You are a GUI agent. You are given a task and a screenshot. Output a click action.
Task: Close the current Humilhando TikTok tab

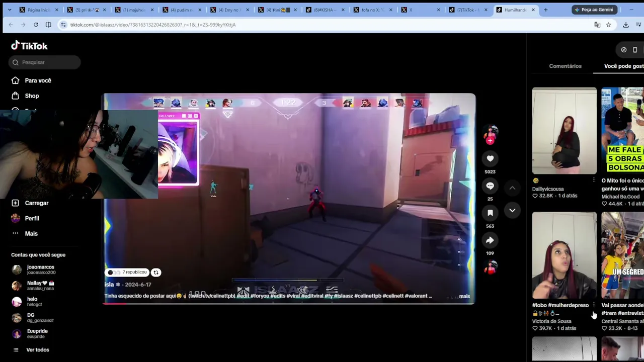[533, 10]
